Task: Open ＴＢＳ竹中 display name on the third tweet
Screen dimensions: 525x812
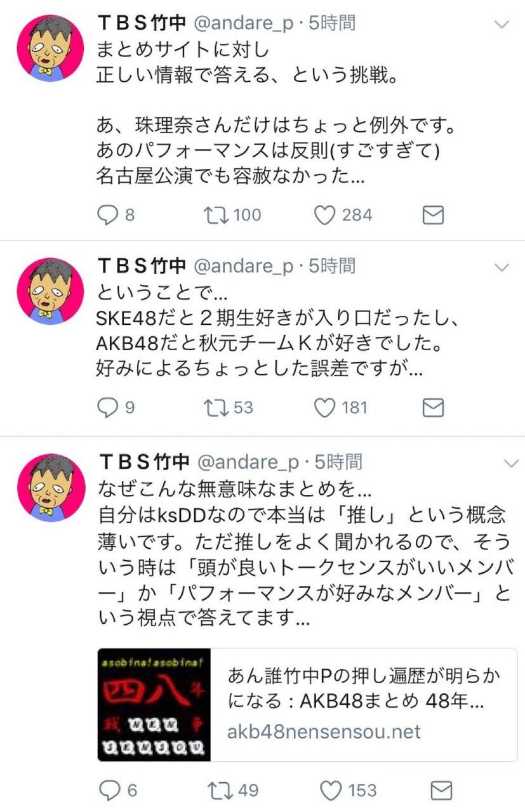Action: pos(144,461)
